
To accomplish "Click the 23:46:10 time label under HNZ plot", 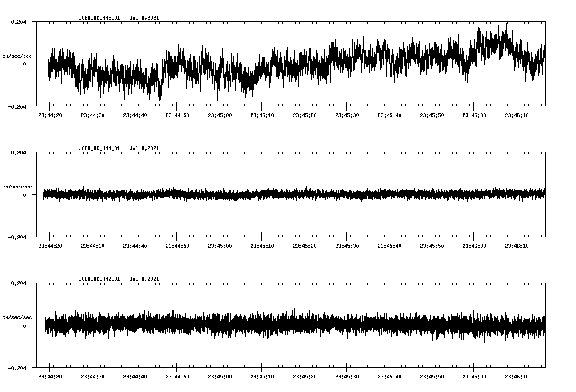I will point(517,377).
